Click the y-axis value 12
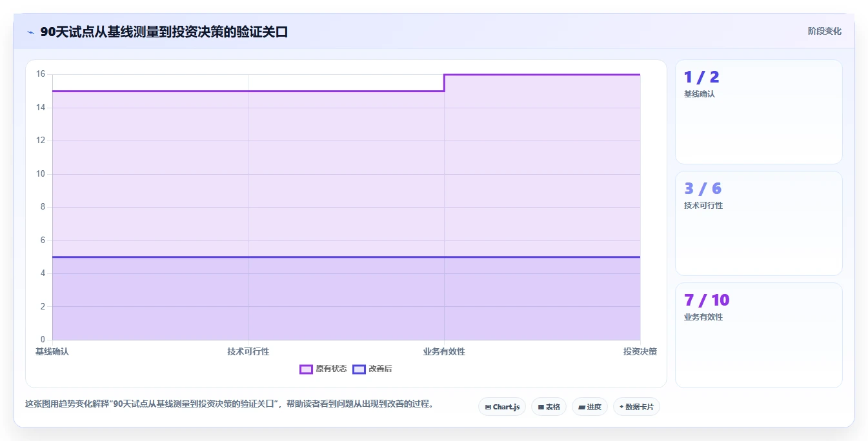Screen dimensions: 868x441 [41, 141]
